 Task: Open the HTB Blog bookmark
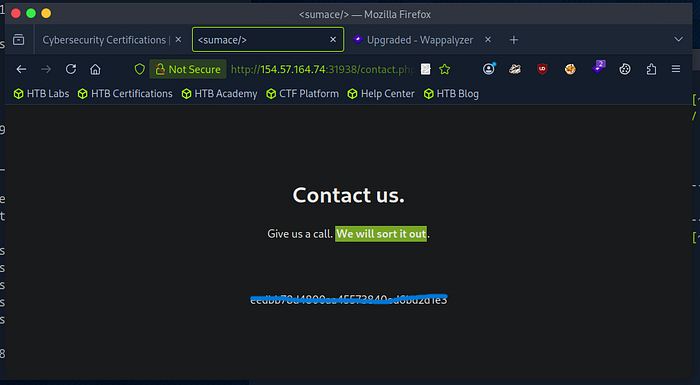pos(451,94)
